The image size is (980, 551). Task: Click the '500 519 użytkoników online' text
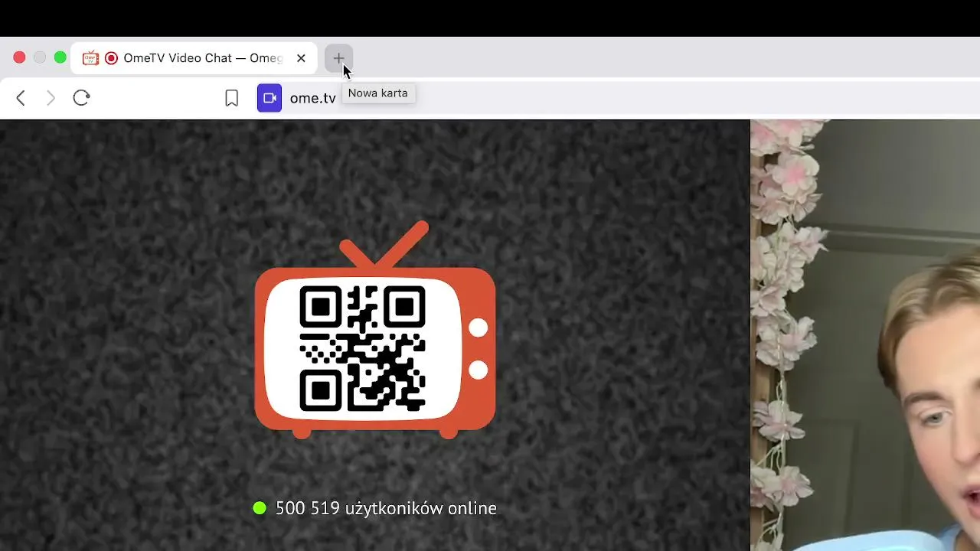[386, 508]
